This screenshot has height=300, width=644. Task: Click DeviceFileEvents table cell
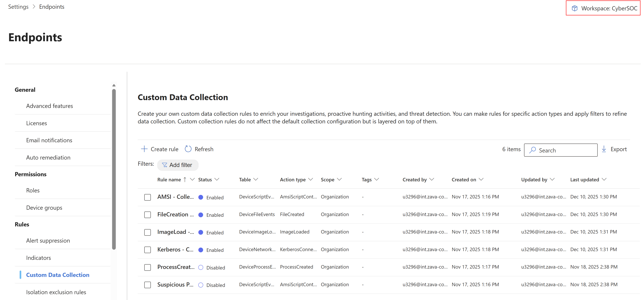[257, 214]
